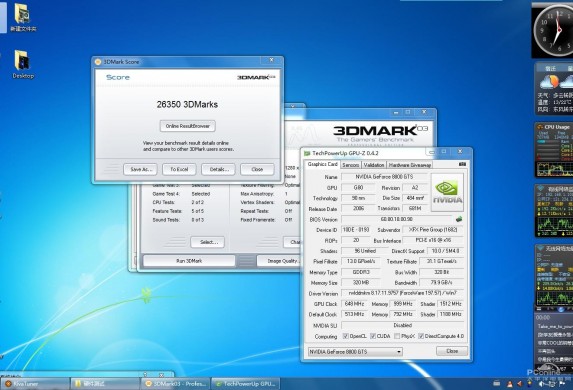Image resolution: width=573 pixels, height=390 pixels.
Task: Open the Hardware Giveaway tab
Action: pyautogui.click(x=410, y=165)
